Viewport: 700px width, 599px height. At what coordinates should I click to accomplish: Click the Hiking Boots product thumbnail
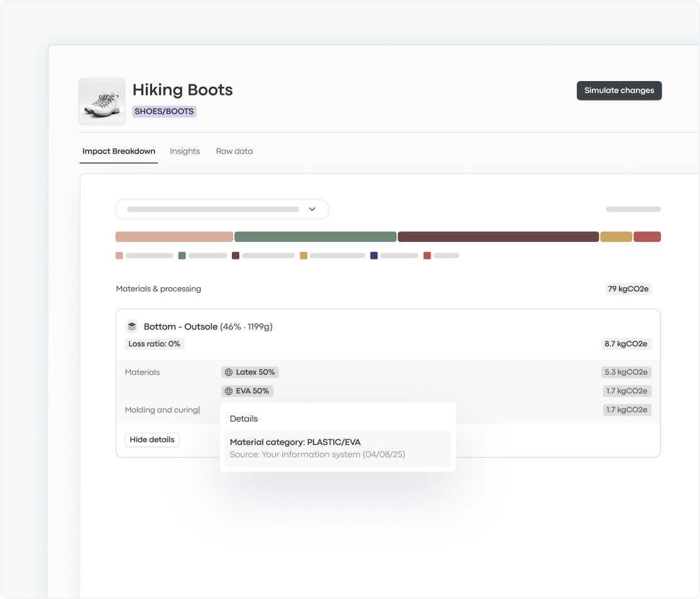102,101
